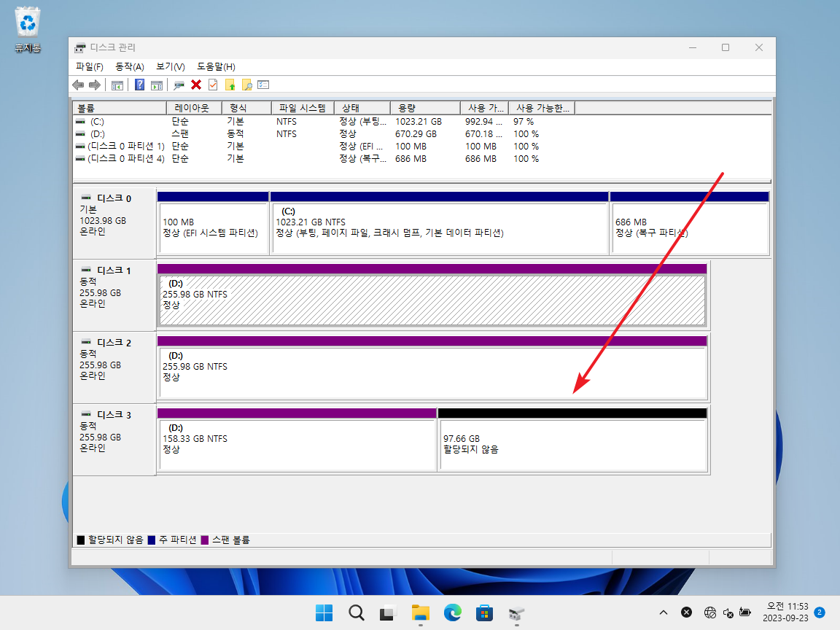Click the muted volume tray icon
Viewport: 840px width, 630px height.
(x=728, y=612)
